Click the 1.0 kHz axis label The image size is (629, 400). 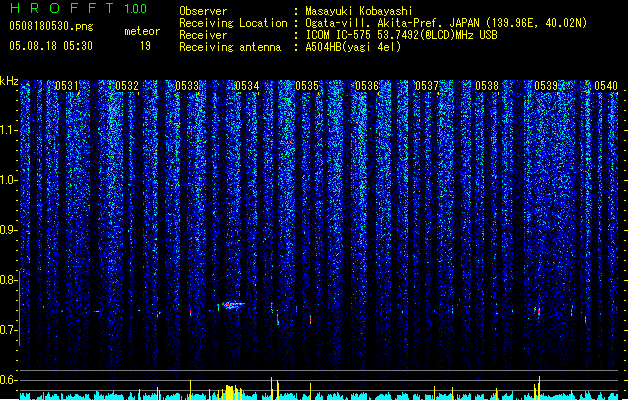pos(8,180)
